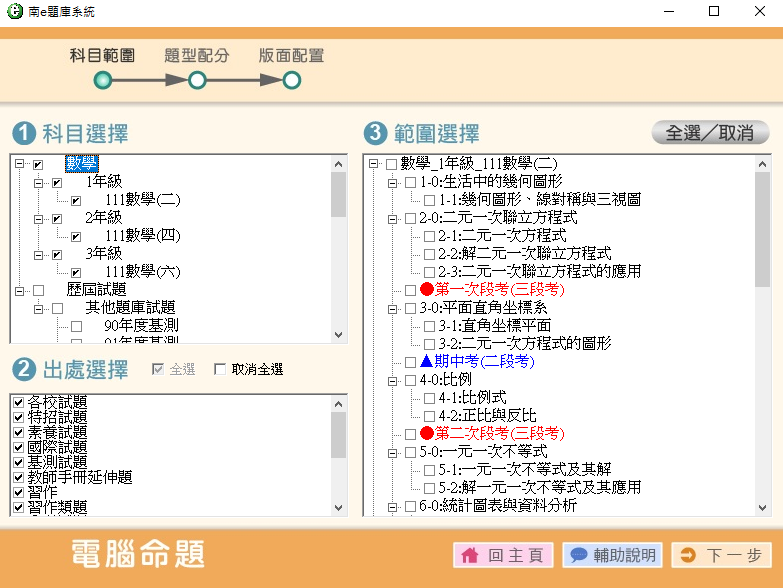Click the home icon on 回主頁 button
Viewport: 783px width, 588px height.
point(472,555)
